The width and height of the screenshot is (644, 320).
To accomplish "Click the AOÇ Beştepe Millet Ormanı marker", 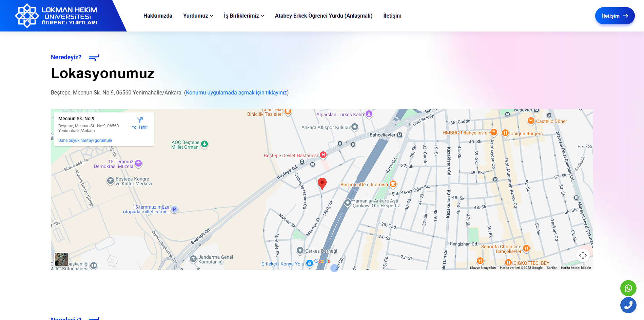I will point(204,144).
